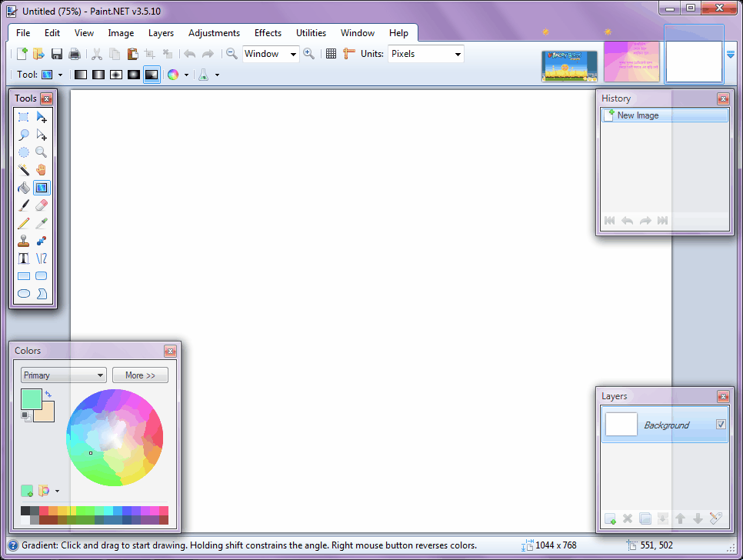Select the Zoom tool in Tools panel
Viewport: 743px width, 560px height.
coord(42,152)
